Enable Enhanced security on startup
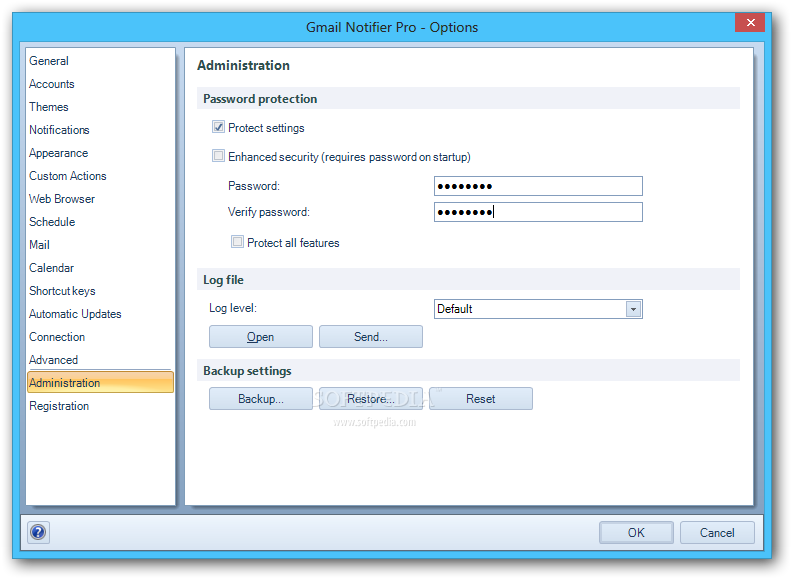Viewport: 792px width, 579px height. point(218,156)
